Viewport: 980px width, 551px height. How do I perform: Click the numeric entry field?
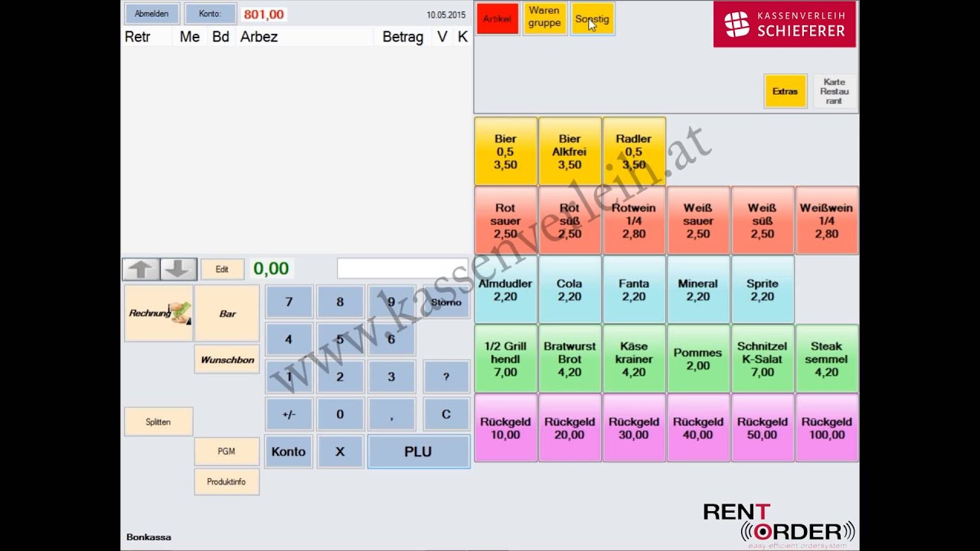click(402, 269)
